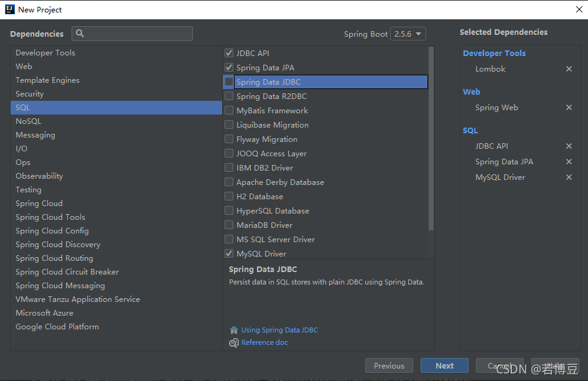Choose the Google Cloud Platform category
The height and width of the screenshot is (381, 588).
116,327
